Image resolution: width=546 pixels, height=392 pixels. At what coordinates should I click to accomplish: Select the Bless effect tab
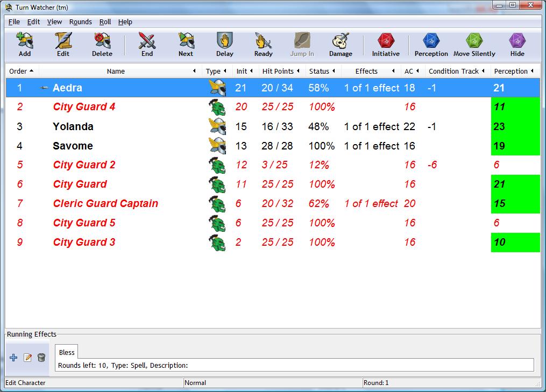point(67,352)
